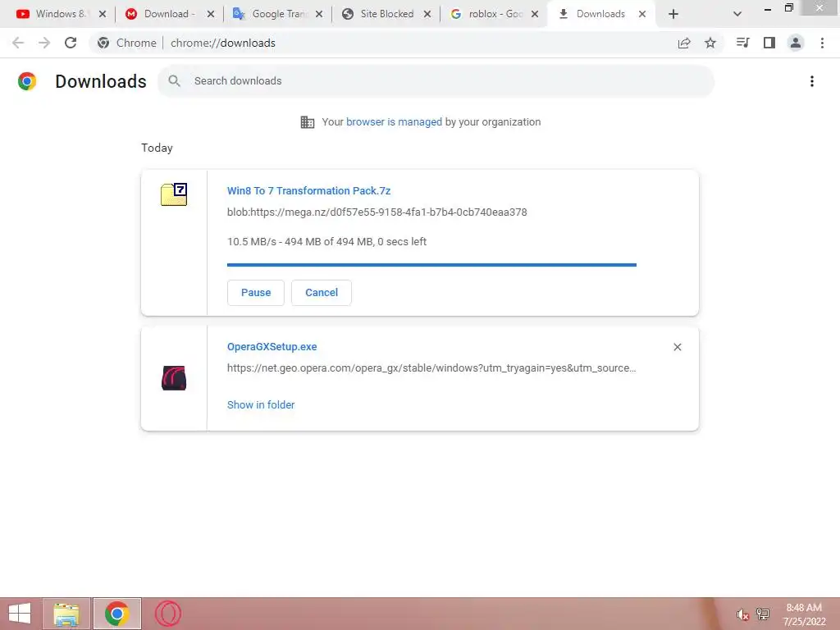Viewport: 840px width, 630px height.
Task: Open the Downloads page more actions menu
Action: point(812,81)
